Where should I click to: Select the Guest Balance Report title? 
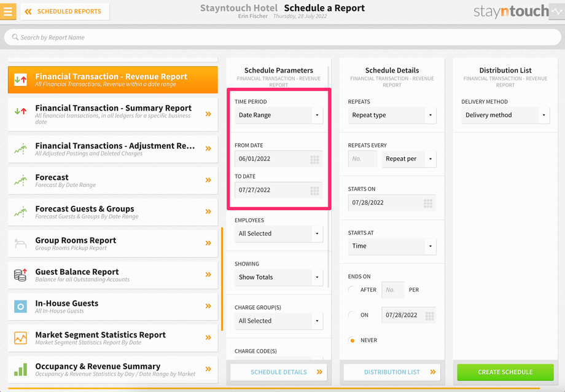tap(77, 272)
